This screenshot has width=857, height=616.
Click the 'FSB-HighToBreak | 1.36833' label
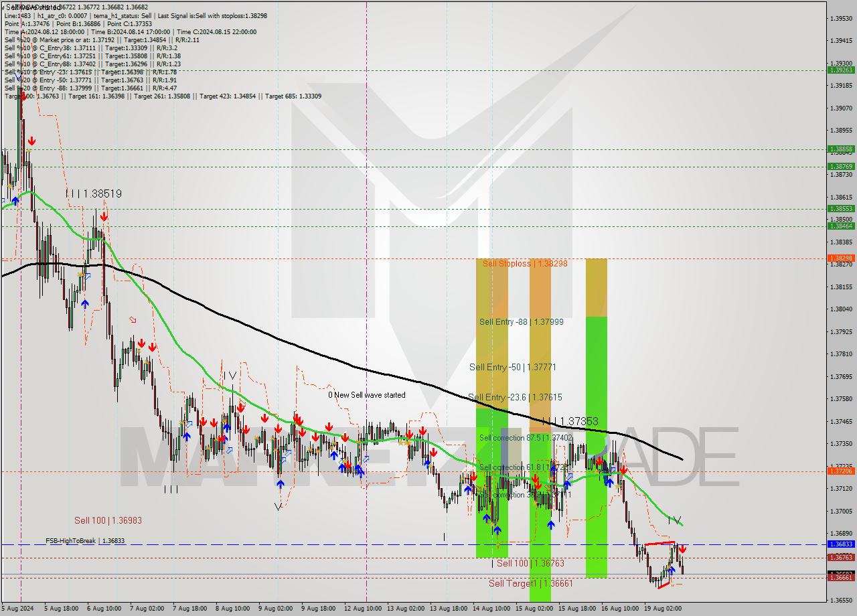[x=85, y=540]
